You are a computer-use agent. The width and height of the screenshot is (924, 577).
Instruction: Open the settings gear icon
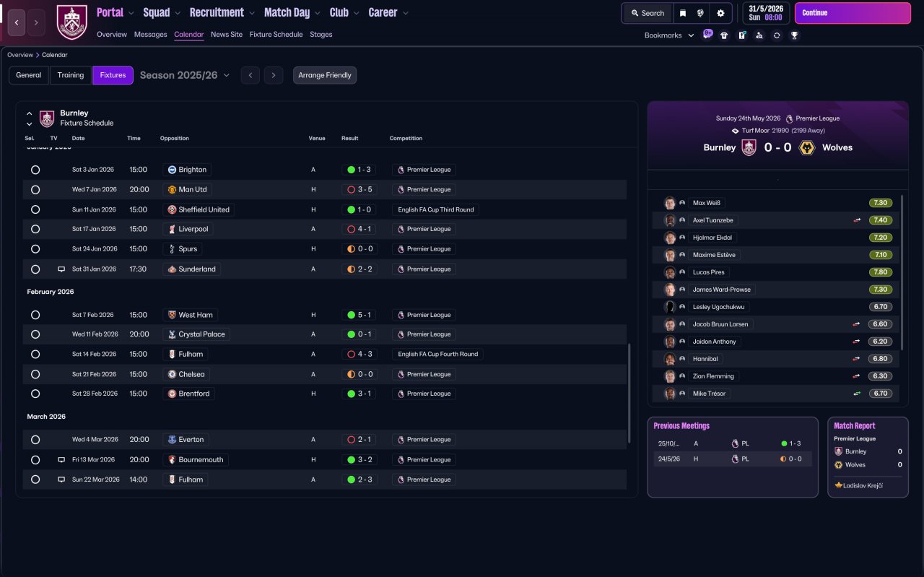(720, 13)
